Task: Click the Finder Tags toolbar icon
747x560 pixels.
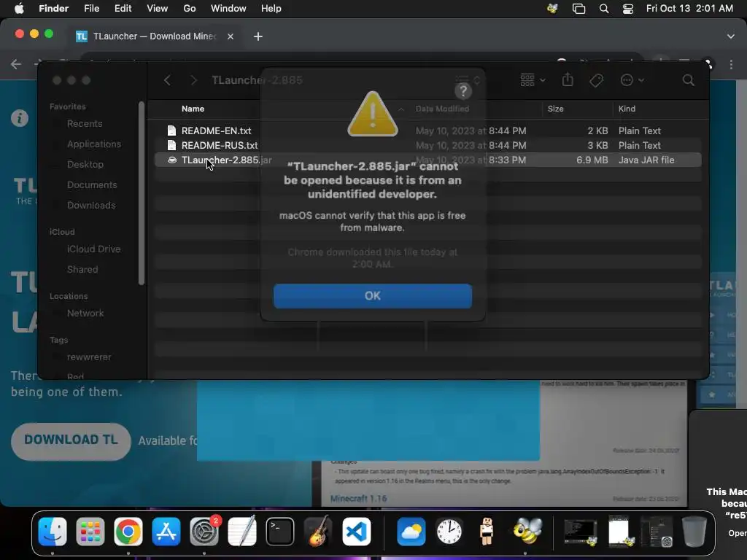Action: [x=597, y=80]
